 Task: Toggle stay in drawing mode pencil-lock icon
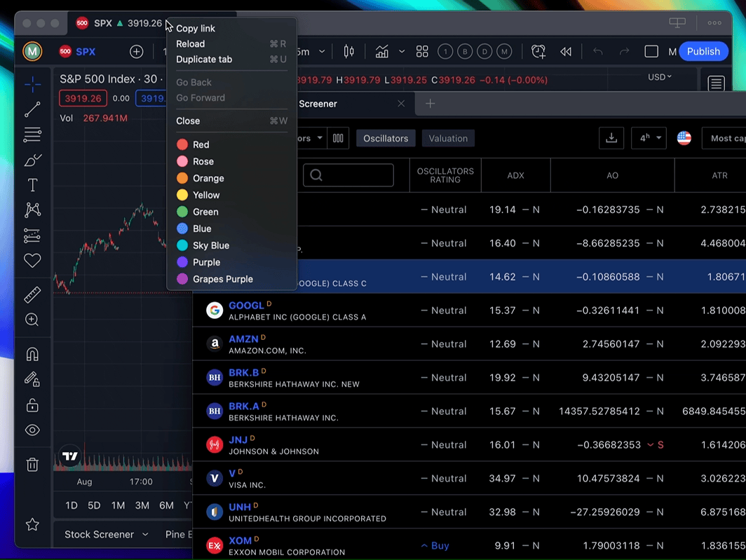pyautogui.click(x=32, y=379)
